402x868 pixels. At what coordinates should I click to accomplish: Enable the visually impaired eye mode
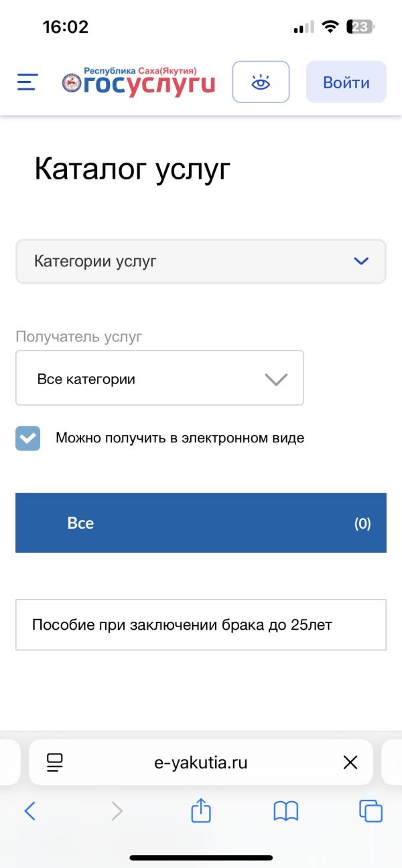pos(261,82)
